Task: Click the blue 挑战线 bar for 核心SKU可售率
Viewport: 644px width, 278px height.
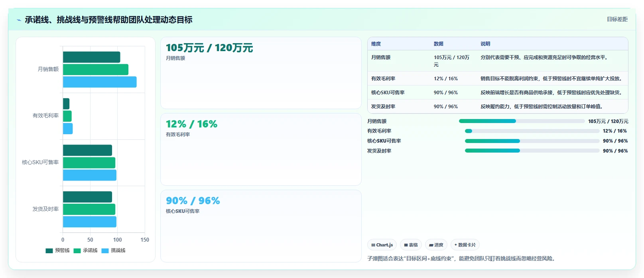Action: [x=90, y=175]
